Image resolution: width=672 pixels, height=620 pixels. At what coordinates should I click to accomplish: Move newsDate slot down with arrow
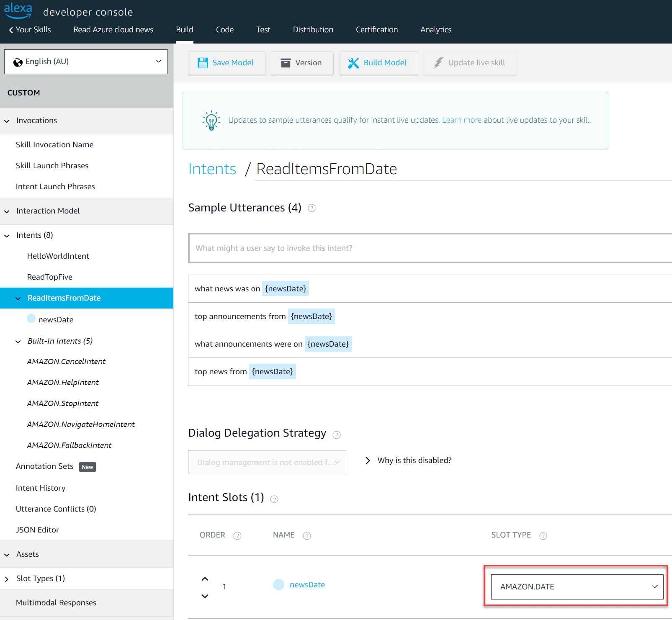(205, 596)
